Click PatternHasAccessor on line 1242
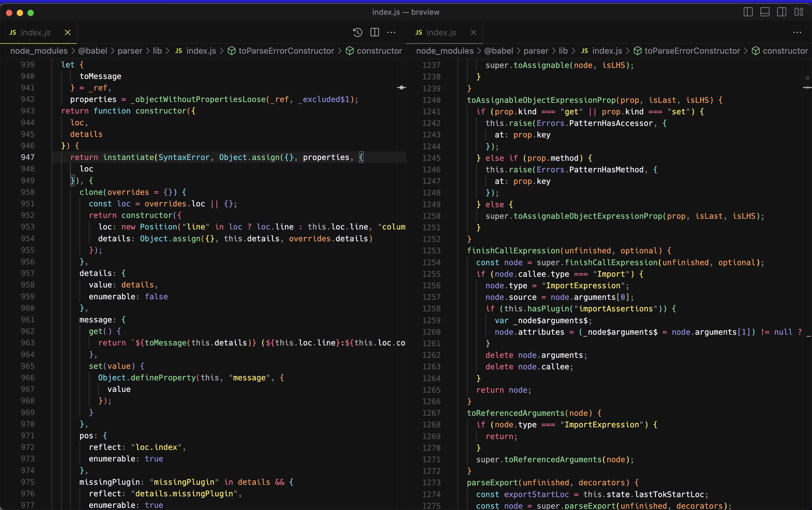The image size is (812, 510). [611, 123]
